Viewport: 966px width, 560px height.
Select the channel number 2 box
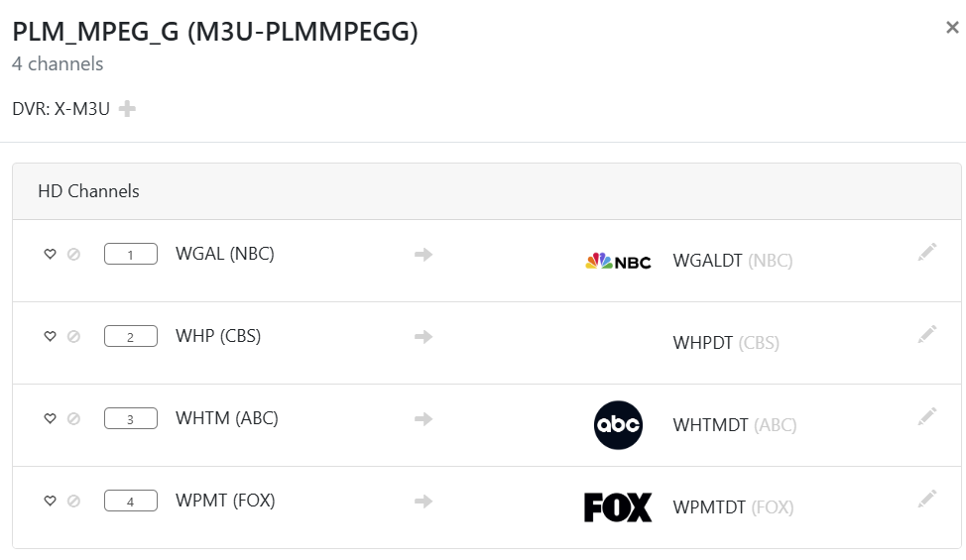131,337
